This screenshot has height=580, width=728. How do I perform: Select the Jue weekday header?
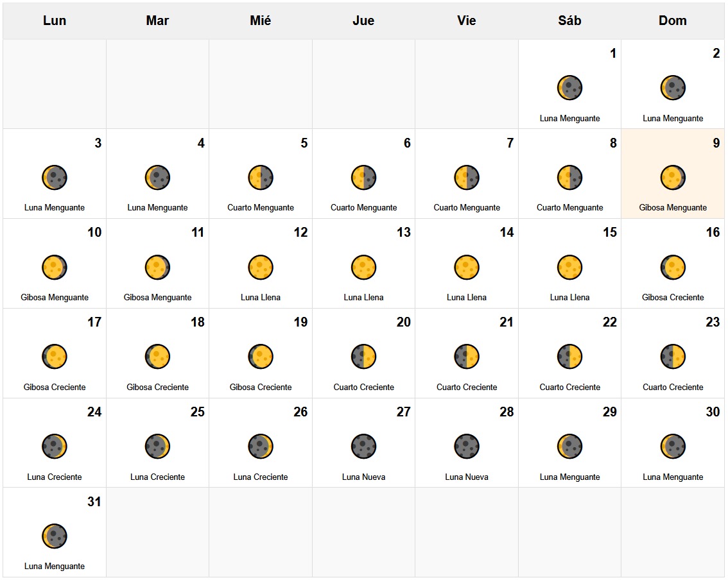pos(363,21)
